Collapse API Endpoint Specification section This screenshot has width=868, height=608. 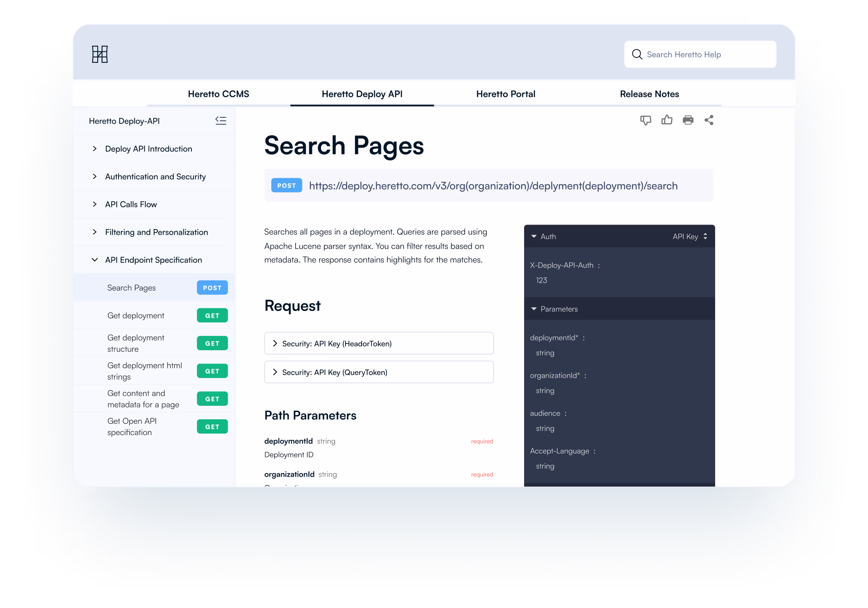tap(94, 260)
